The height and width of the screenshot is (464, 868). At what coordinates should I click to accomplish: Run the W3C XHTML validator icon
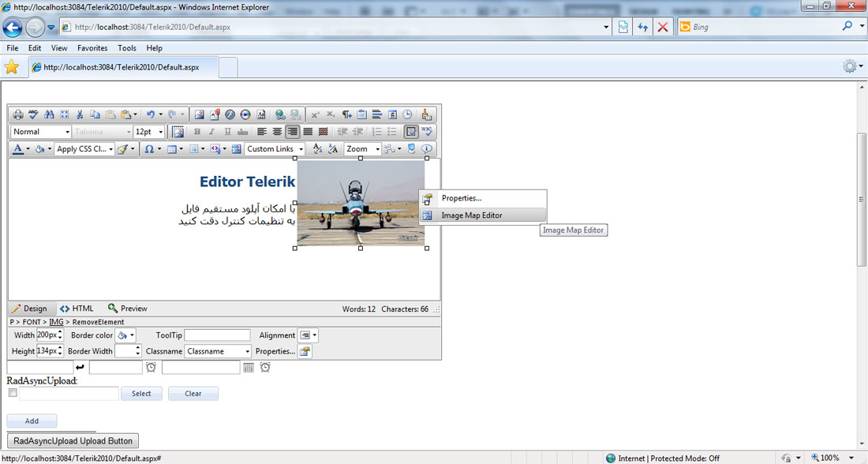[425, 132]
